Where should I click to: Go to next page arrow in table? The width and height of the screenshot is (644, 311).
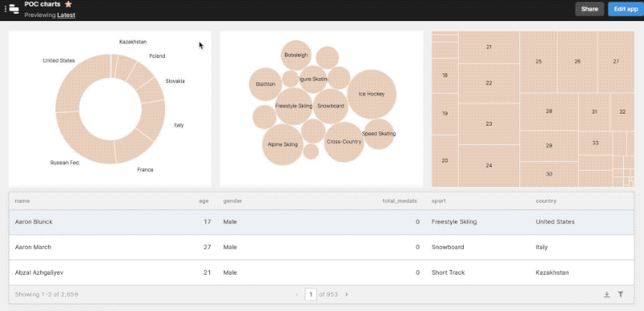(x=346, y=294)
